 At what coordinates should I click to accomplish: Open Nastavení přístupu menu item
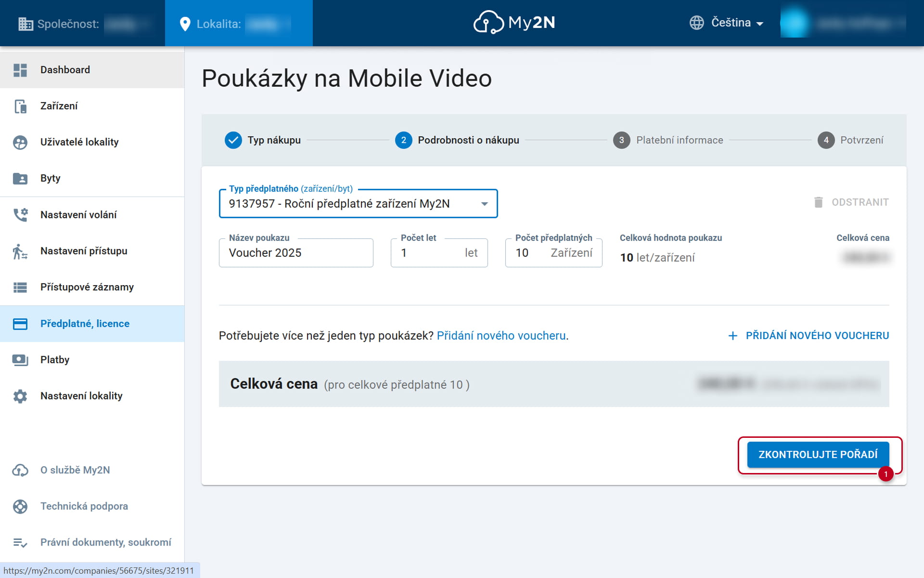point(92,251)
